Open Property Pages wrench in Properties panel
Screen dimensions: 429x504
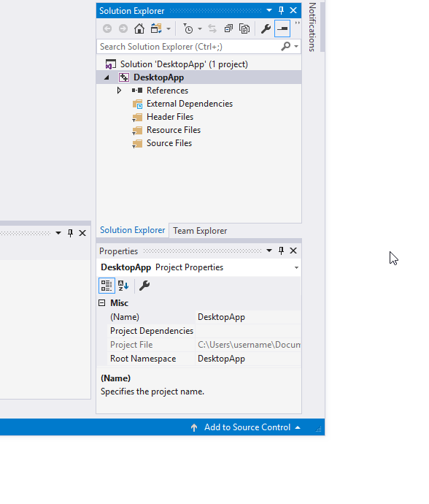click(144, 286)
